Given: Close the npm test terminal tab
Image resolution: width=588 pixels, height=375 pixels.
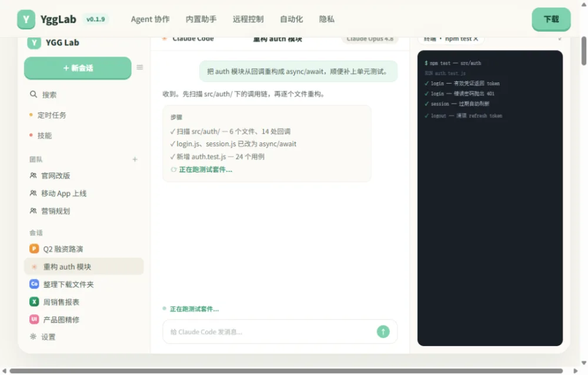Looking at the screenshot, I should point(476,39).
